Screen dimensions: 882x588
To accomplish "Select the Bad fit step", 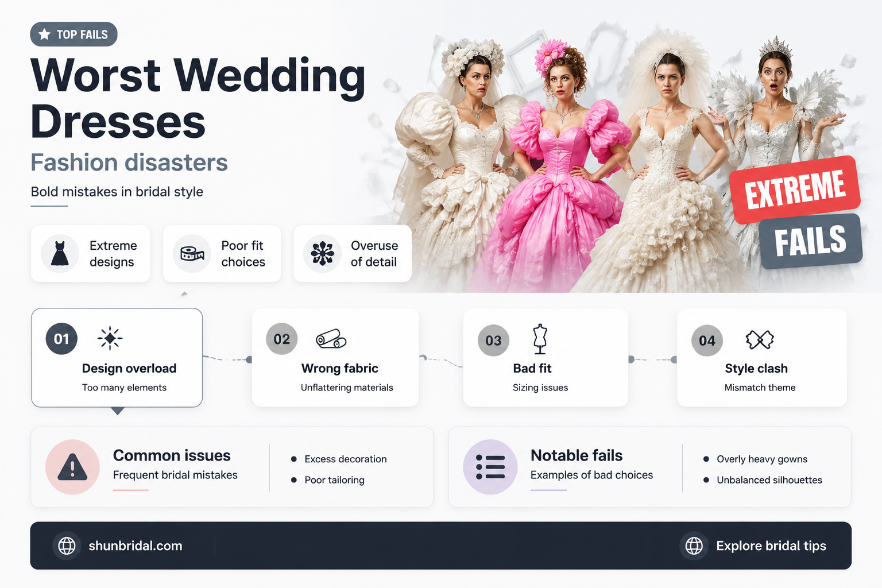I will pyautogui.click(x=546, y=358).
